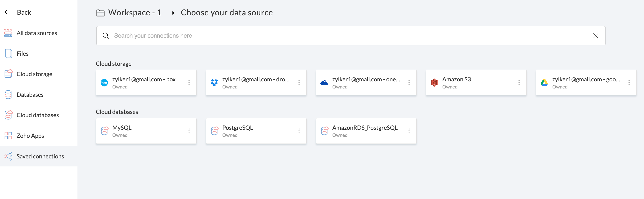This screenshot has width=644, height=199.
Task: Focus the search connections input field
Action: (350, 36)
